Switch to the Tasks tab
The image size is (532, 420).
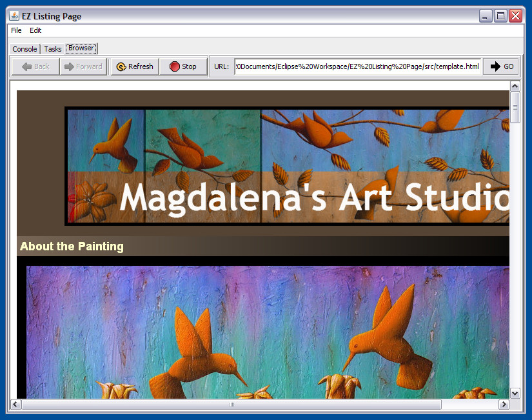point(53,49)
